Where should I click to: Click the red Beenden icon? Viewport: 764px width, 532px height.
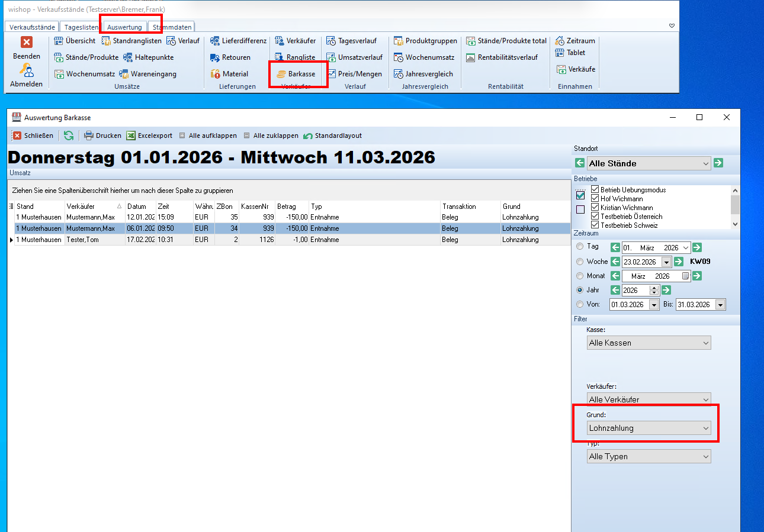[27, 42]
